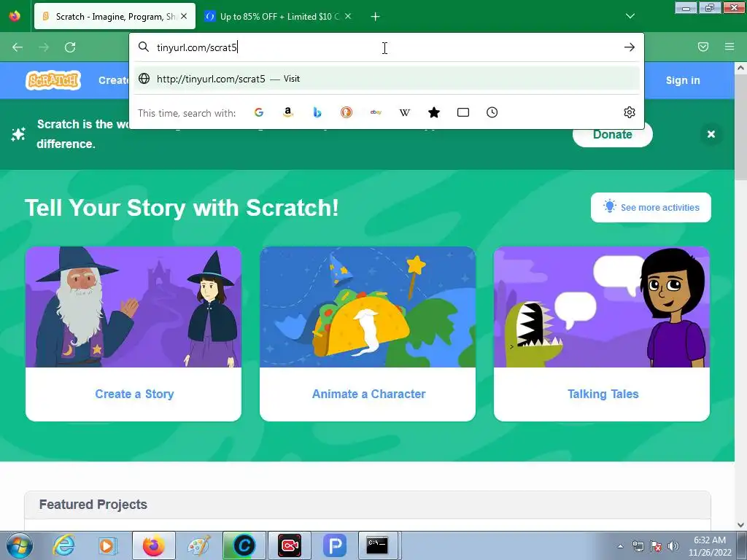
Task: Open the Animate a Character link
Action: [x=368, y=394]
